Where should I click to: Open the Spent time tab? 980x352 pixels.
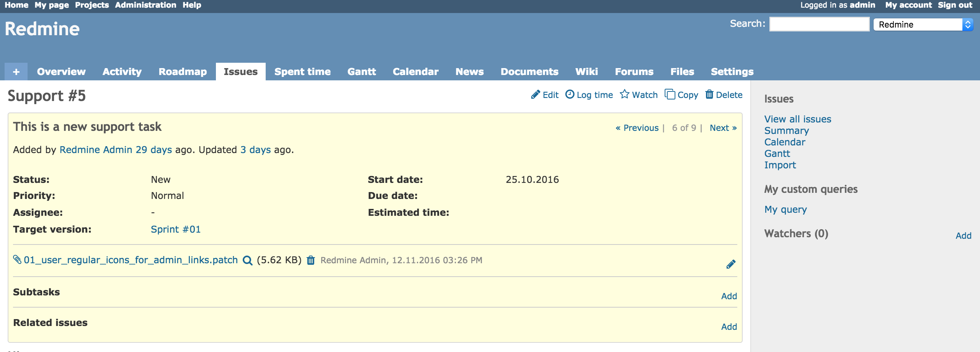302,72
